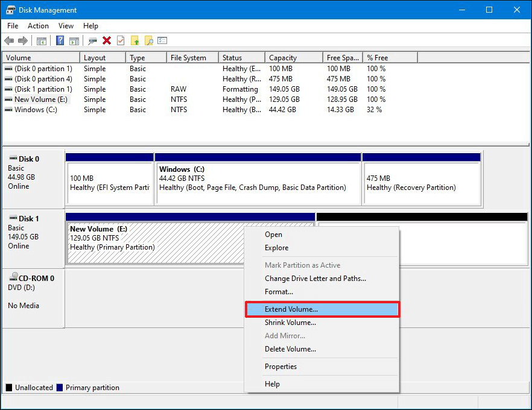This screenshot has width=532, height=410.
Task: Click the red X Delete Volume toolbar icon
Action: coord(107,40)
